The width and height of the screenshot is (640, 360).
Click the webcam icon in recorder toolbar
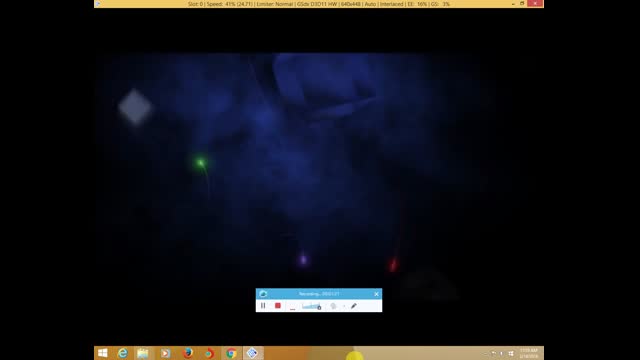click(x=333, y=306)
